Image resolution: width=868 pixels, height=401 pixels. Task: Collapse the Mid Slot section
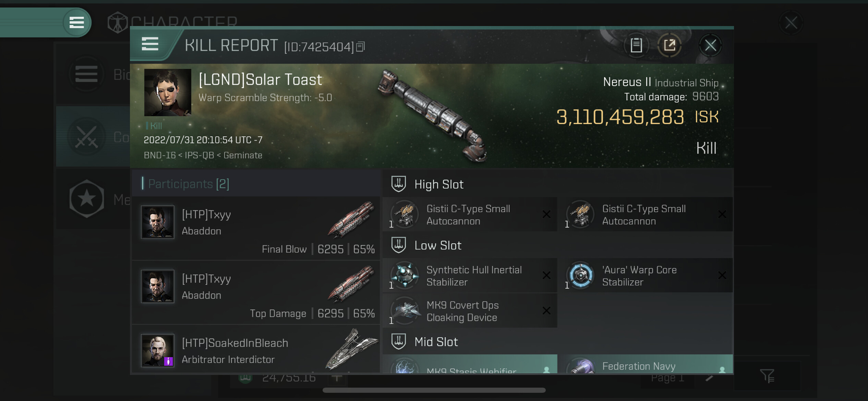point(398,341)
